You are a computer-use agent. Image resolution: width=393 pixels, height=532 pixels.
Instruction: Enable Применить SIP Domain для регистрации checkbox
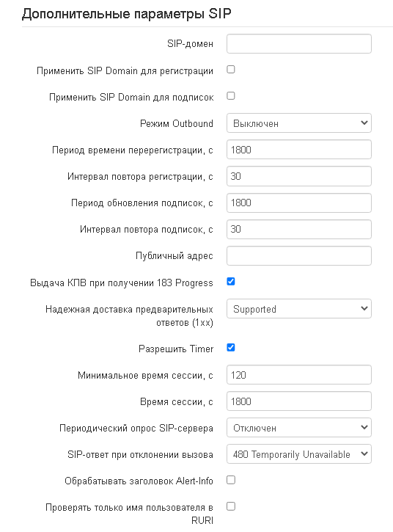coord(231,70)
